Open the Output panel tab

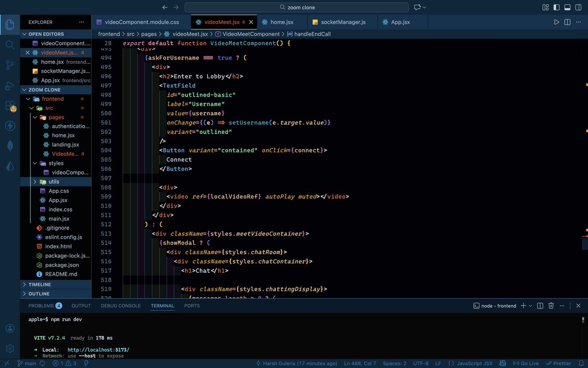point(81,306)
